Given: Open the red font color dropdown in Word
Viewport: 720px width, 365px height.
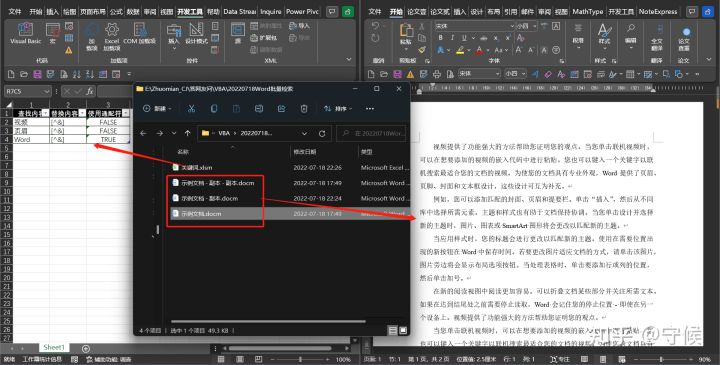Looking at the screenshot, I should (x=488, y=51).
